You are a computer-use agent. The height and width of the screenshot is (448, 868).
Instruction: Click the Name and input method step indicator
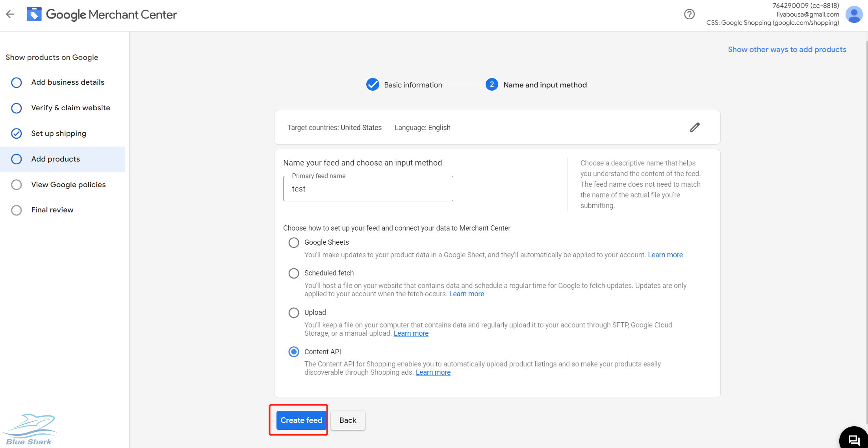pyautogui.click(x=491, y=85)
